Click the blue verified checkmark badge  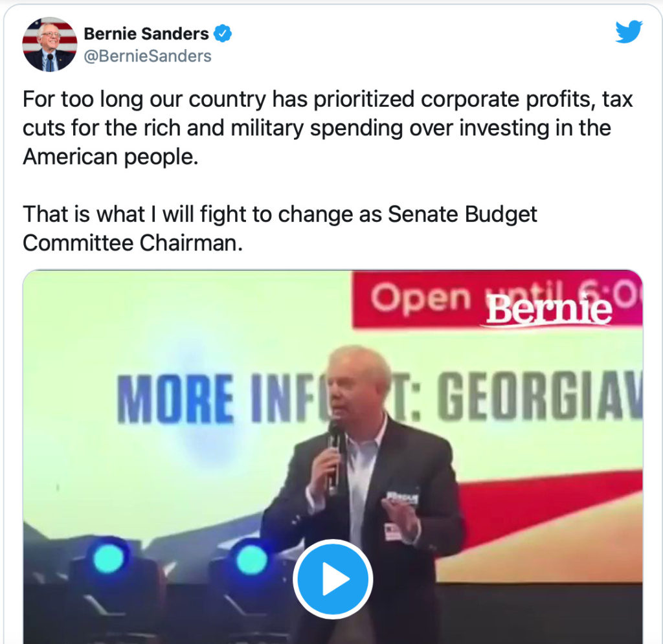coord(223,33)
